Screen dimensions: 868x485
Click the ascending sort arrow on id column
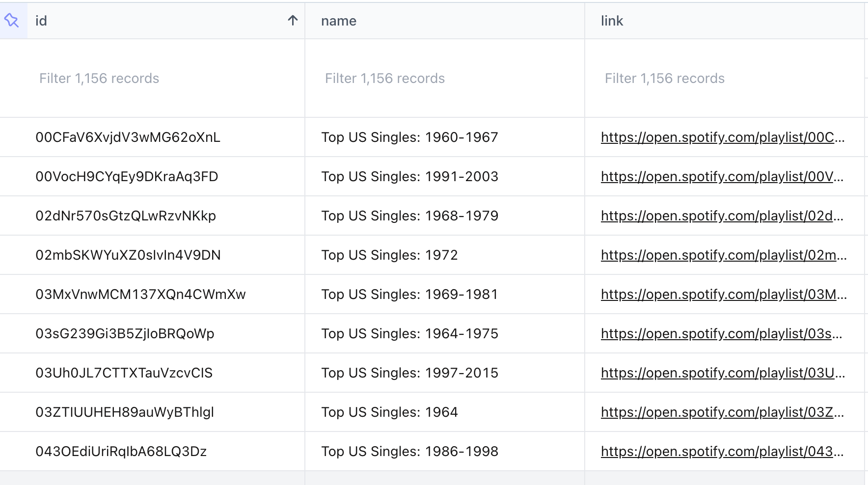click(x=292, y=21)
